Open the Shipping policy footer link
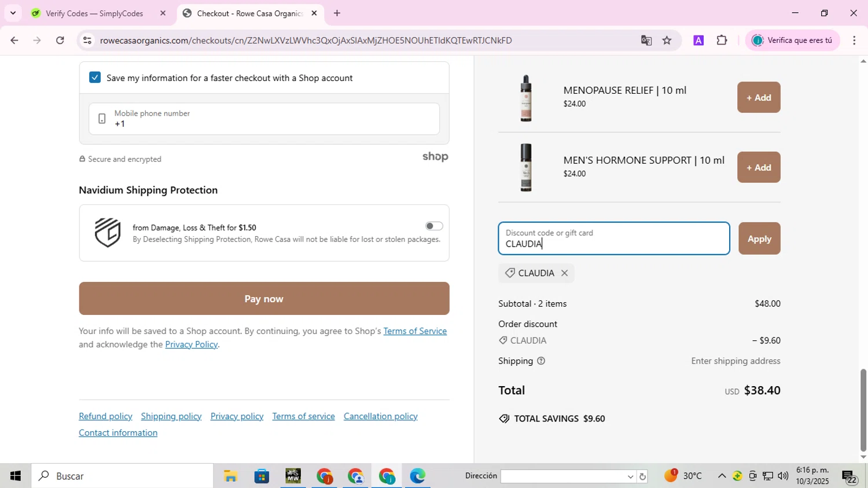 [x=171, y=416]
